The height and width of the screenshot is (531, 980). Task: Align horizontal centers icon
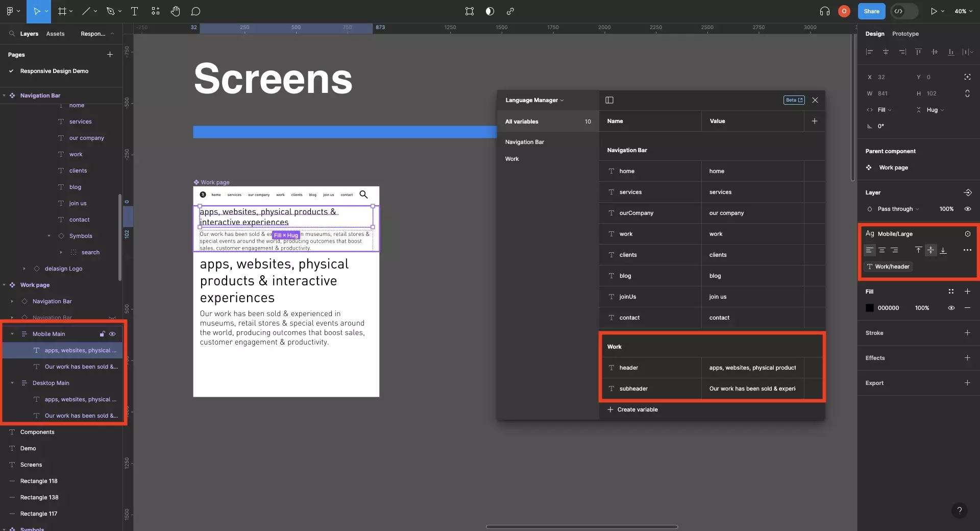886,52
